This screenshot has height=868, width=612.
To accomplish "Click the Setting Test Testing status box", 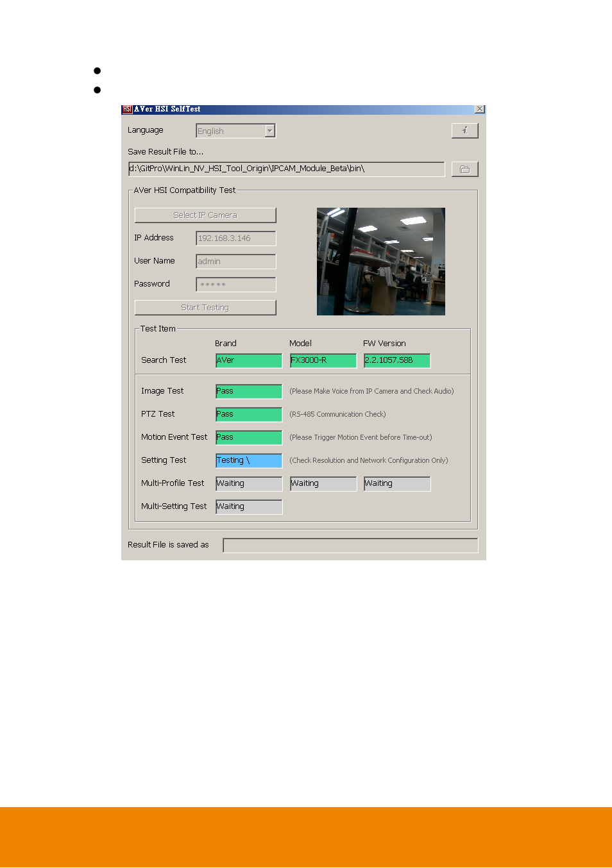I will [249, 461].
